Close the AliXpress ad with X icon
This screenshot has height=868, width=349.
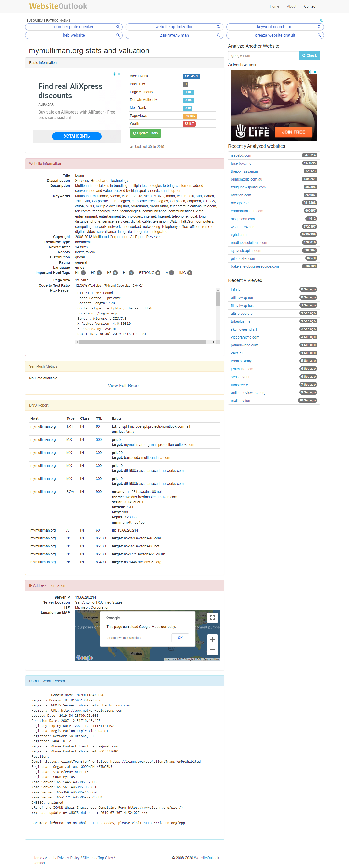pyautogui.click(x=119, y=74)
